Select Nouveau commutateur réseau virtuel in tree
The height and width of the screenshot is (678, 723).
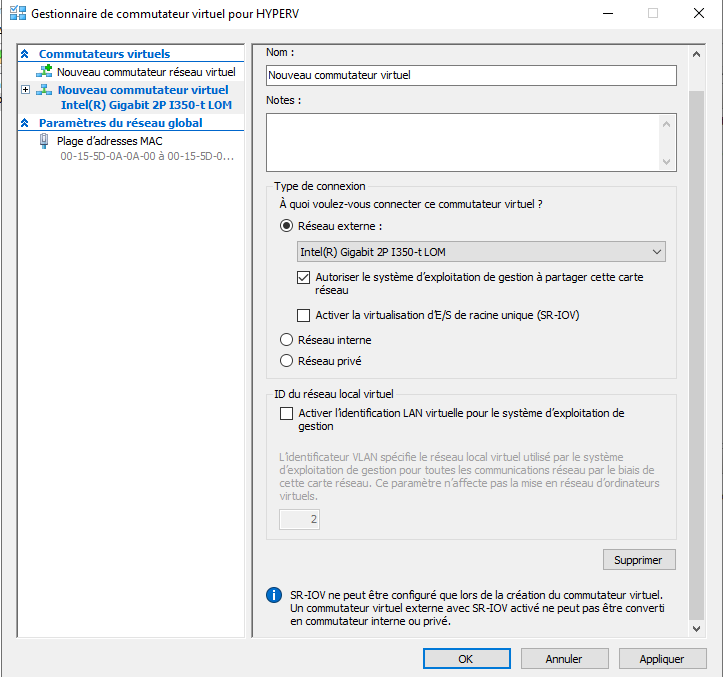[x=145, y=72]
